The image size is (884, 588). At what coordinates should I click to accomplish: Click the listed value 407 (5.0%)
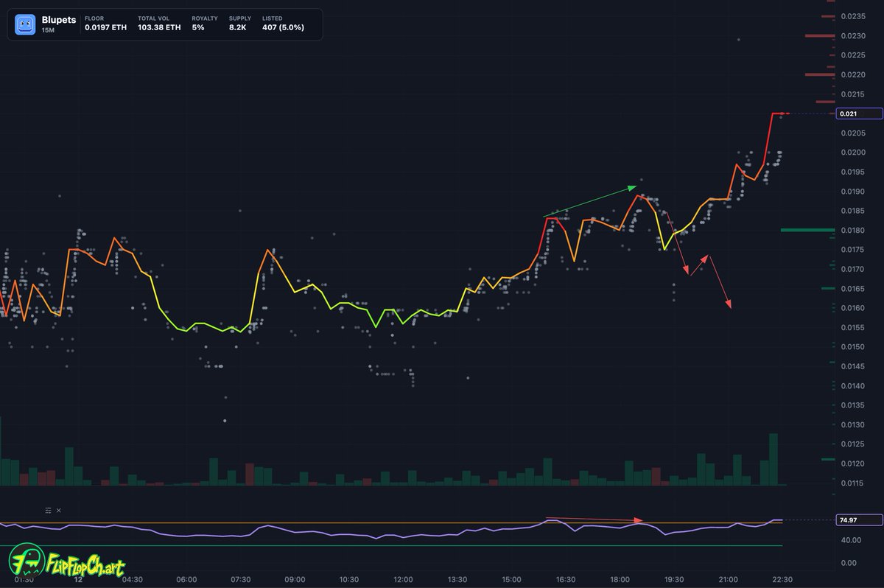(283, 27)
